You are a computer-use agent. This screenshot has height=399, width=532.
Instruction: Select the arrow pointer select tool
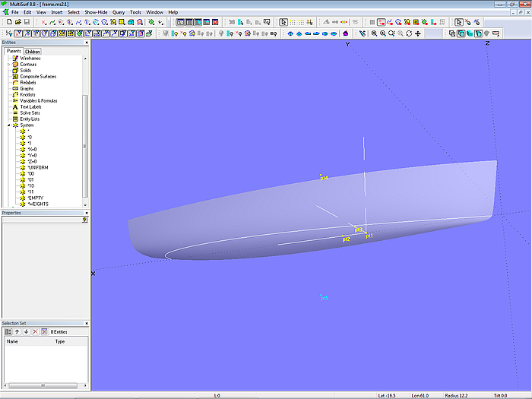(x=283, y=22)
